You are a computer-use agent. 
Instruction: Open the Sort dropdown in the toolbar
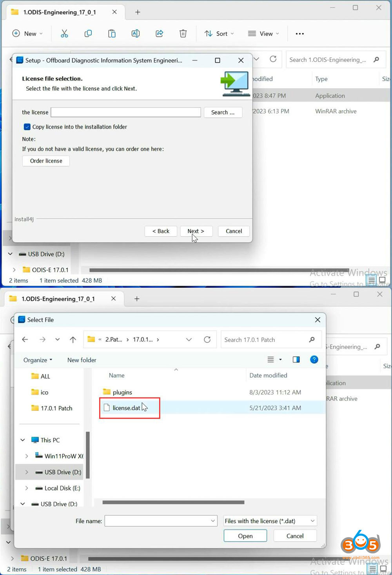pos(219,33)
